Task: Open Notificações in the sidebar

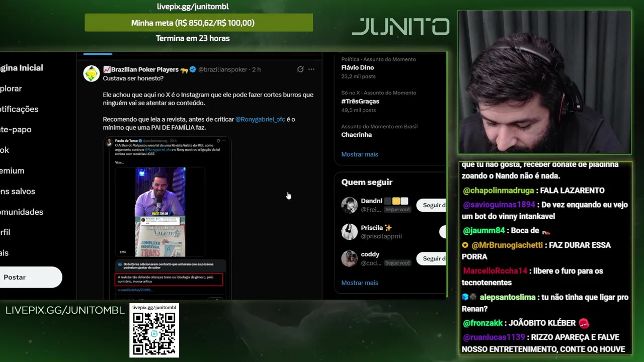Action: (x=19, y=109)
